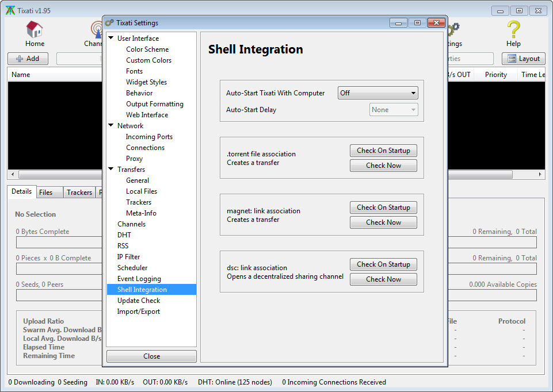The width and height of the screenshot is (553, 392).
Task: Open Proxy settings page
Action: 134,159
